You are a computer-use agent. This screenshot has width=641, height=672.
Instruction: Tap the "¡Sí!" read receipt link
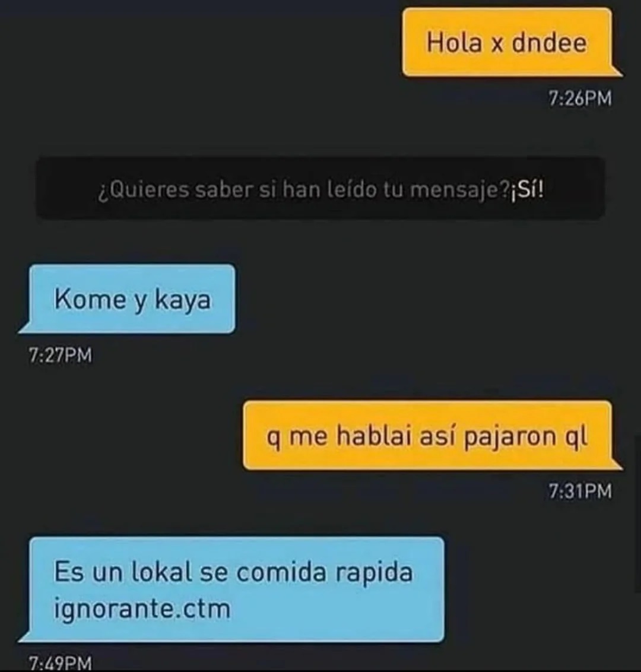tap(527, 189)
